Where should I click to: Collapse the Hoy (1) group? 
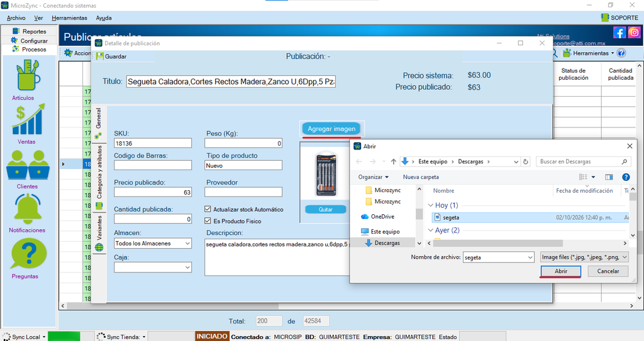[430, 205]
